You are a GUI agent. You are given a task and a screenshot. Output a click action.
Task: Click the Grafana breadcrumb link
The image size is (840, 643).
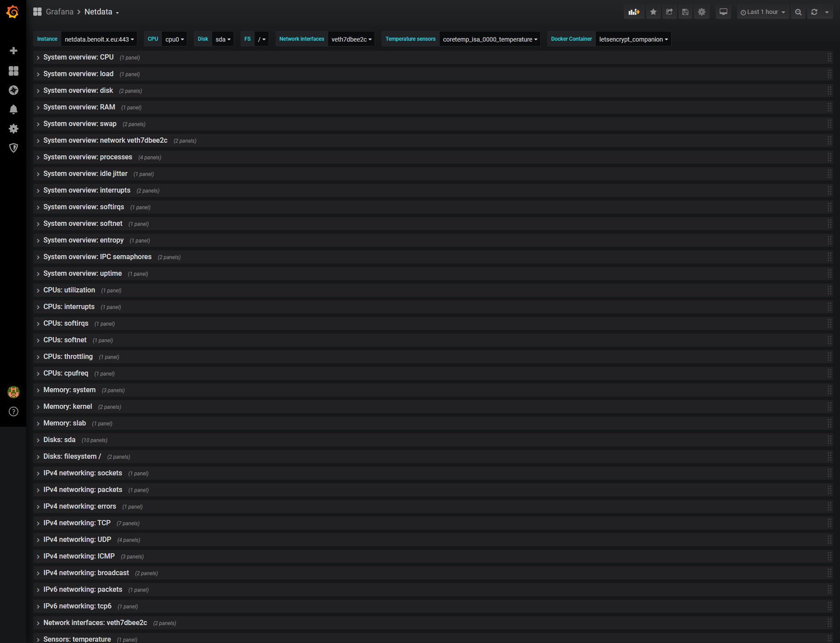59,12
